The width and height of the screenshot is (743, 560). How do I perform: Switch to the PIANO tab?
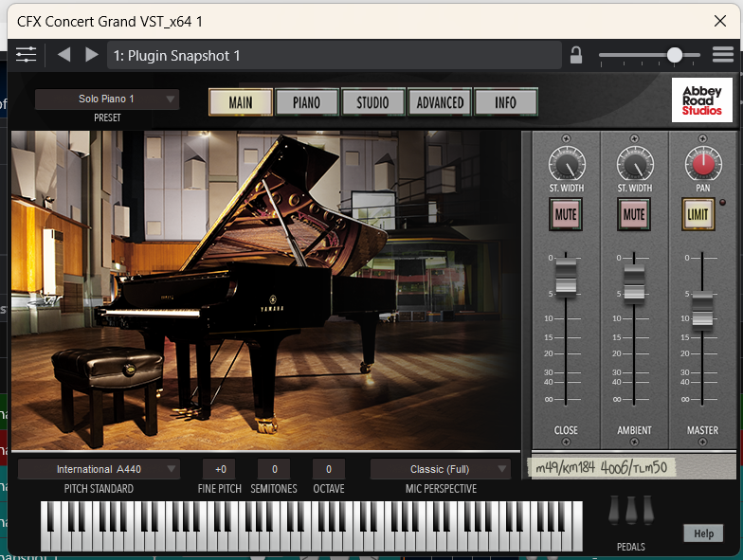307,102
